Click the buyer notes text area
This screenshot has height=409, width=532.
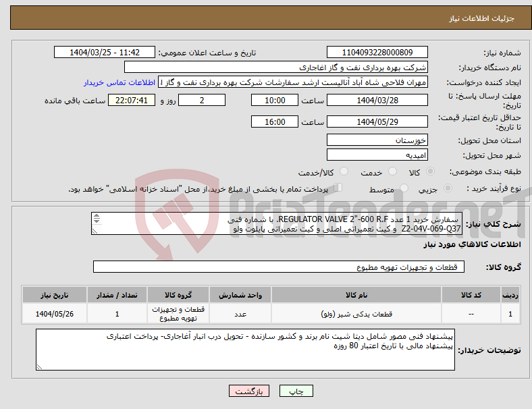coord(245,350)
